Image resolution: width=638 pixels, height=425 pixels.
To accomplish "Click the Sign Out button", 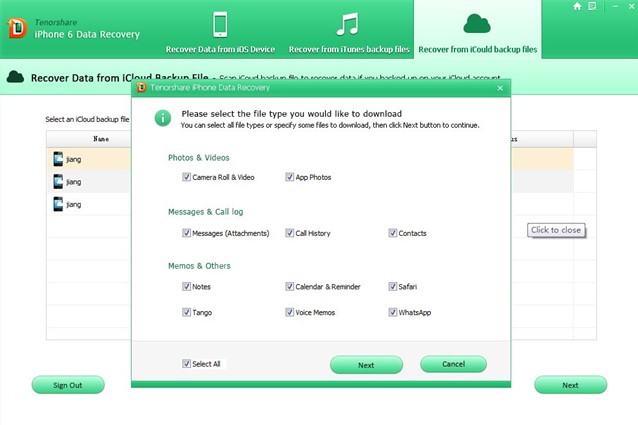I will point(68,385).
